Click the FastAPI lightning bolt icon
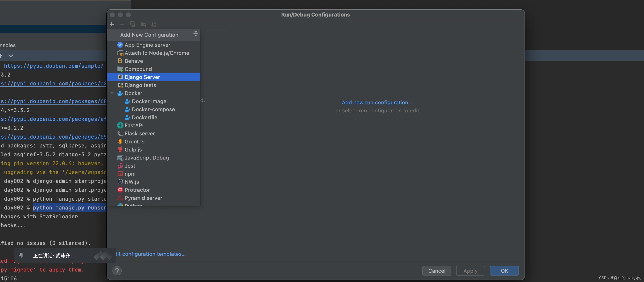Screen dimensions: 644x282 pyautogui.click(x=120, y=125)
